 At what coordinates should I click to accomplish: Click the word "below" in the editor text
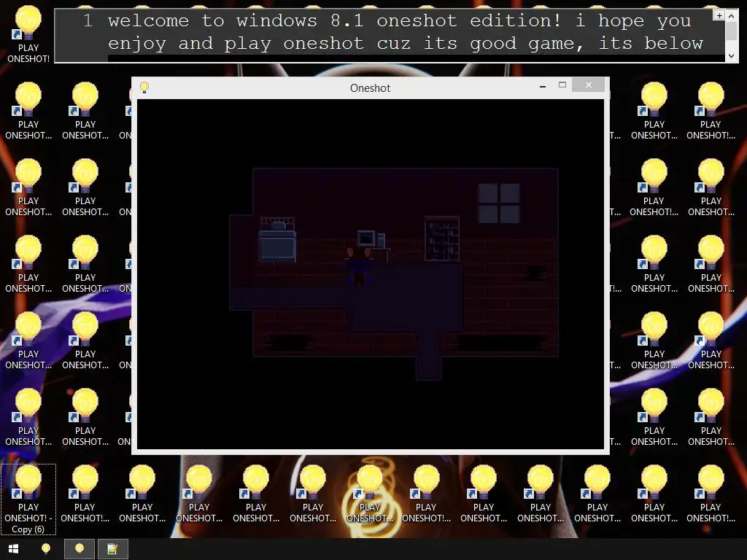click(x=673, y=43)
